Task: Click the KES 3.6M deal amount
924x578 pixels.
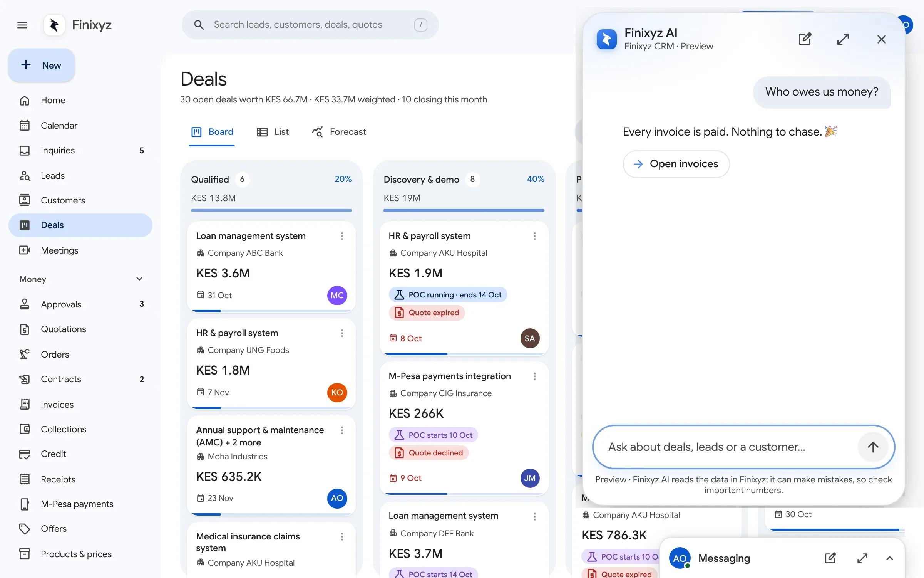Action: [223, 273]
